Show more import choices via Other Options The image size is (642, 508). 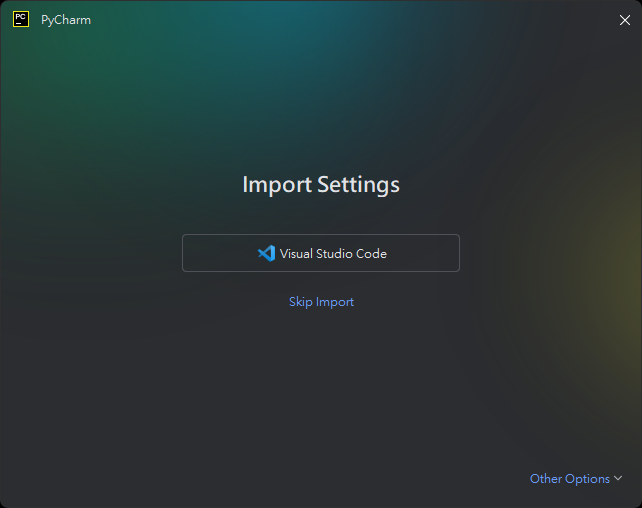(x=576, y=479)
